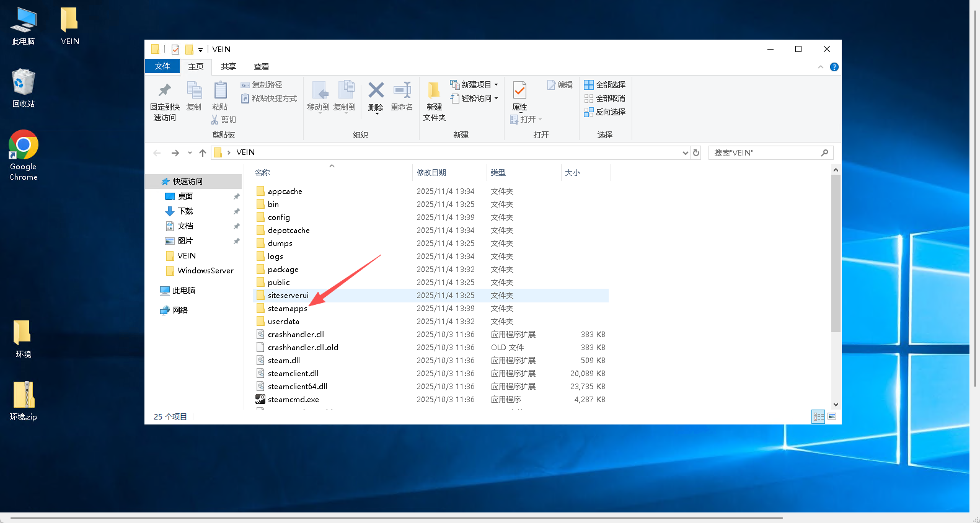Click the New Folder (新建文件夹) icon
Screen dimensions: 980x523
[x=434, y=92]
